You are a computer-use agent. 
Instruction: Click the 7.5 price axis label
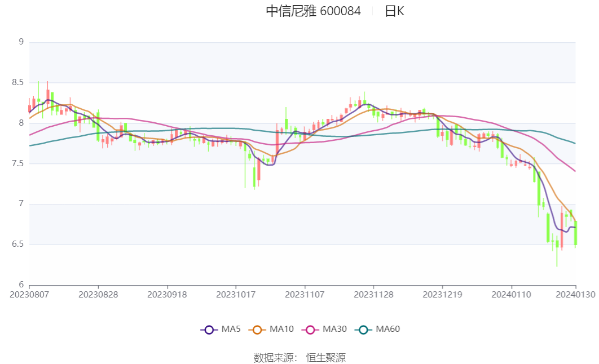pos(17,163)
